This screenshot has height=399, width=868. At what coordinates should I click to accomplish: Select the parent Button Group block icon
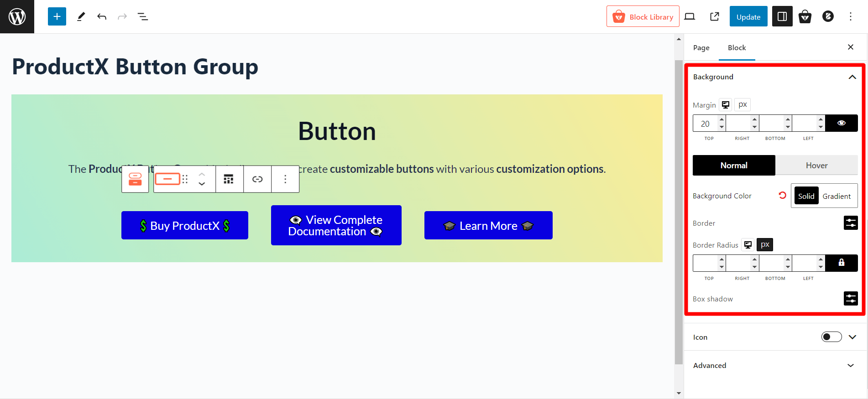pyautogui.click(x=135, y=179)
